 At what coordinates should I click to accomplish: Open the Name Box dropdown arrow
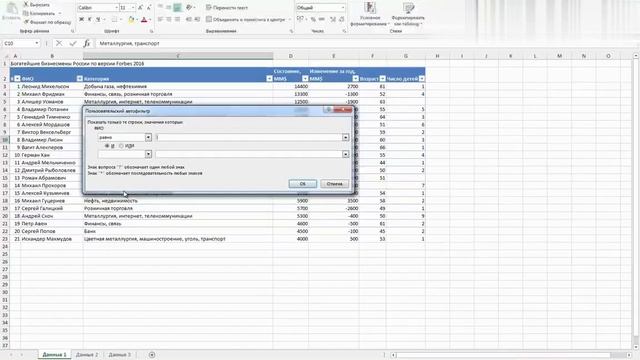(37, 43)
